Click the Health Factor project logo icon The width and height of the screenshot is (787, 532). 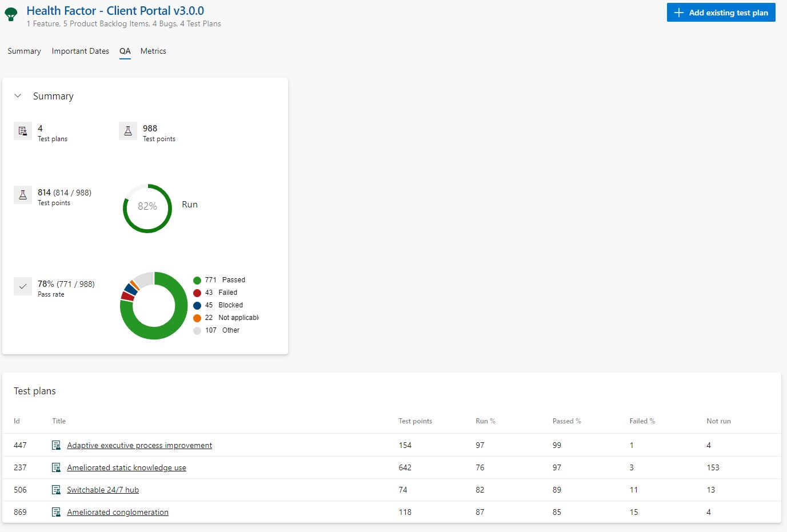coord(11,14)
